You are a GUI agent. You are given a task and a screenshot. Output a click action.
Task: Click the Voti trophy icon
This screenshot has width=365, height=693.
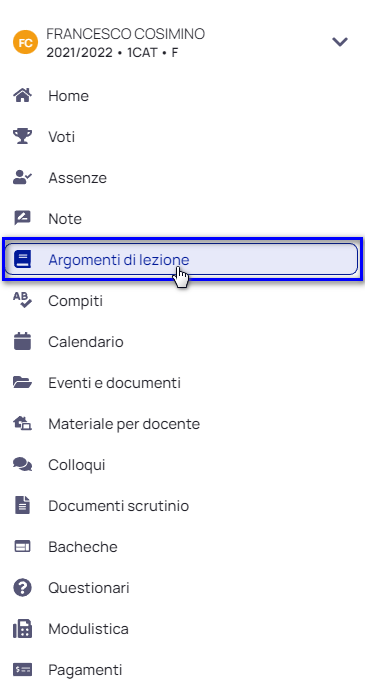click(x=22, y=137)
